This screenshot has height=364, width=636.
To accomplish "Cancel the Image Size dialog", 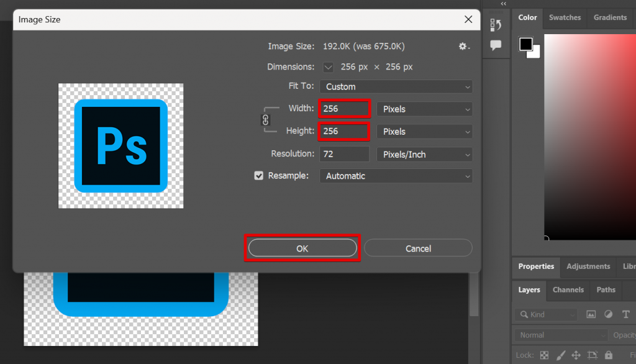I will [418, 248].
